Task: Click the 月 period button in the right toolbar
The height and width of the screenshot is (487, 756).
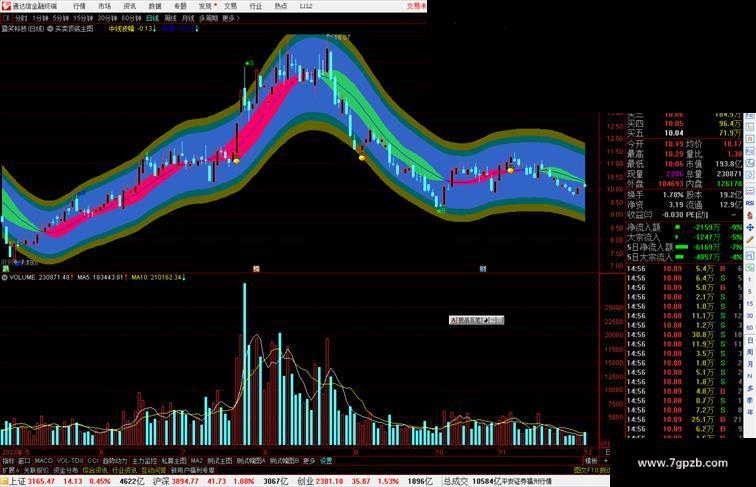Action: pyautogui.click(x=750, y=364)
